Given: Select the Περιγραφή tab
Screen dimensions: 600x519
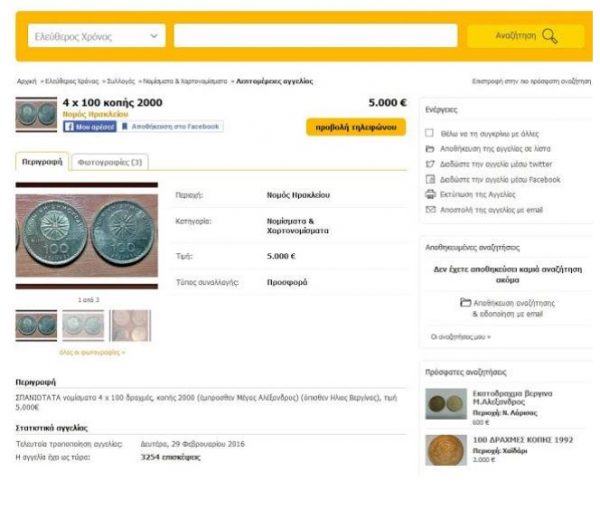Looking at the screenshot, I should click(42, 162).
